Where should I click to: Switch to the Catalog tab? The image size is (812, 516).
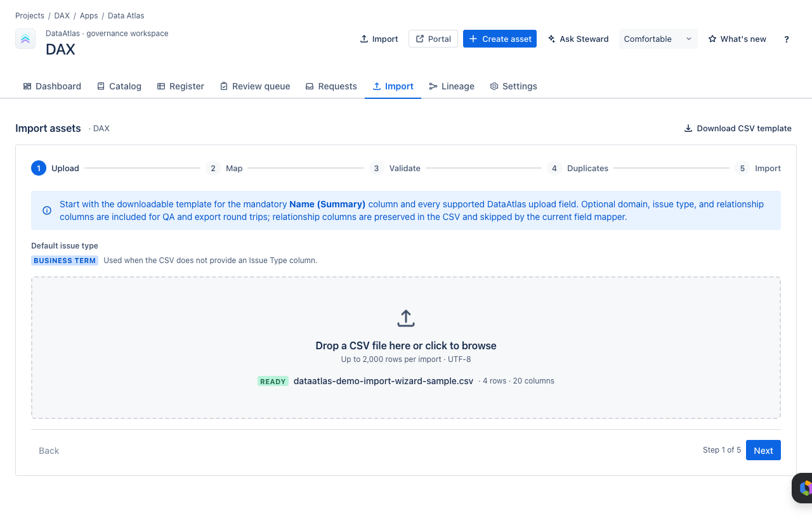point(119,86)
